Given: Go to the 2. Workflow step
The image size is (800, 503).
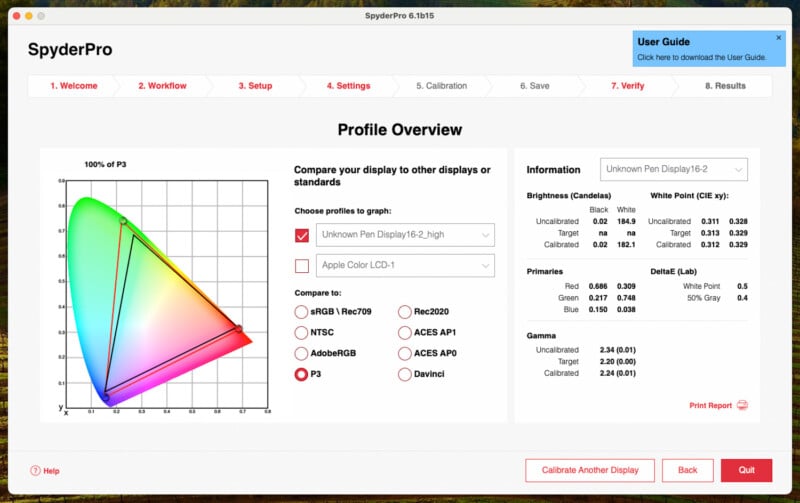Looking at the screenshot, I should click(162, 86).
